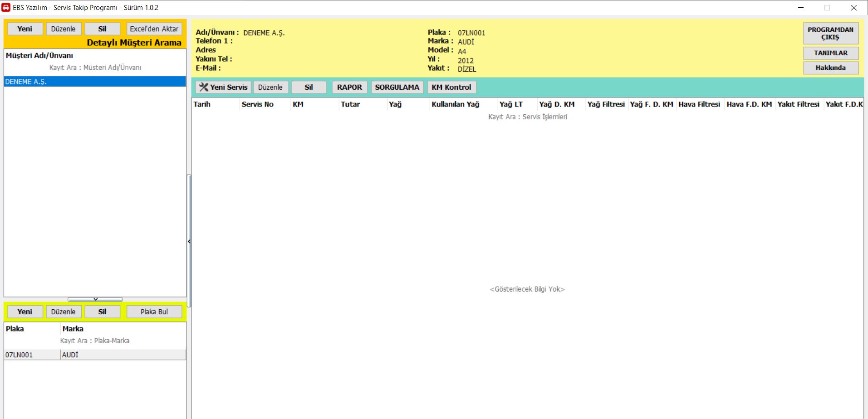Click Sil in service toolbar
Image resolution: width=868 pixels, height=419 pixels.
click(x=309, y=88)
